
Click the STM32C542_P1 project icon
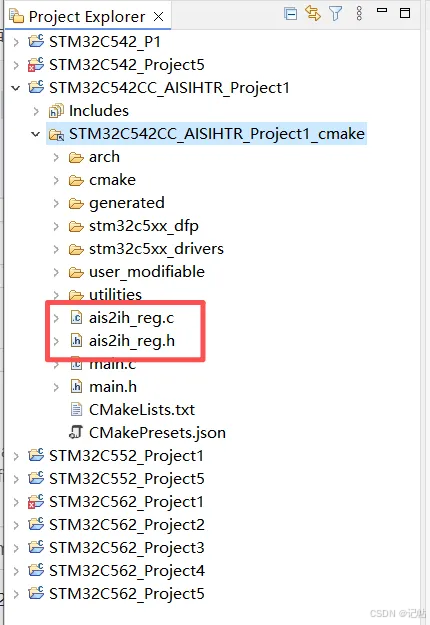[36, 41]
